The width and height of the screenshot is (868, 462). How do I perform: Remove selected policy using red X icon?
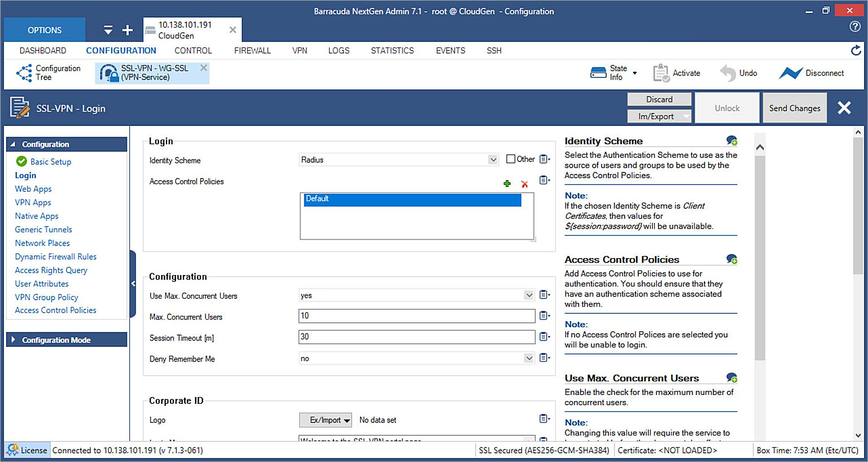[x=524, y=184]
